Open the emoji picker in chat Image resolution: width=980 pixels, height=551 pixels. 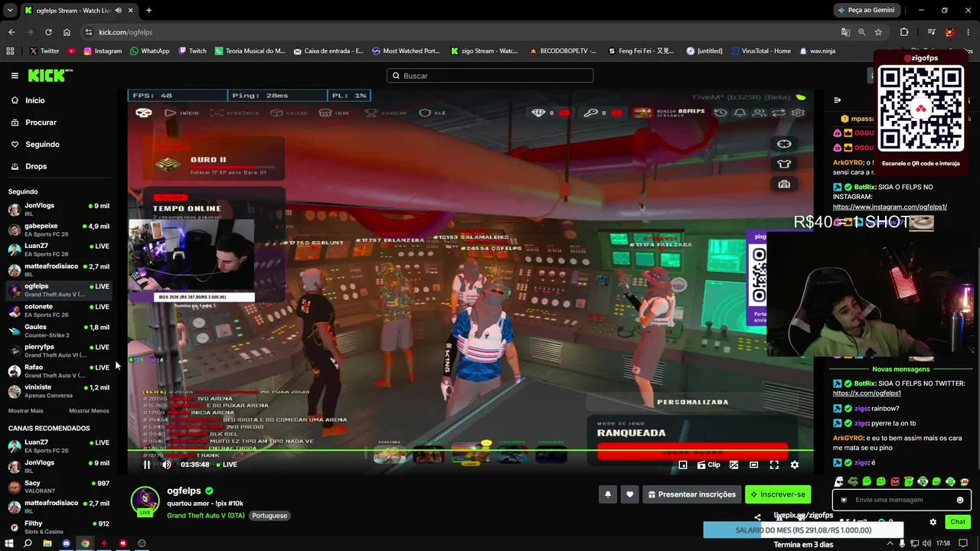[959, 500]
